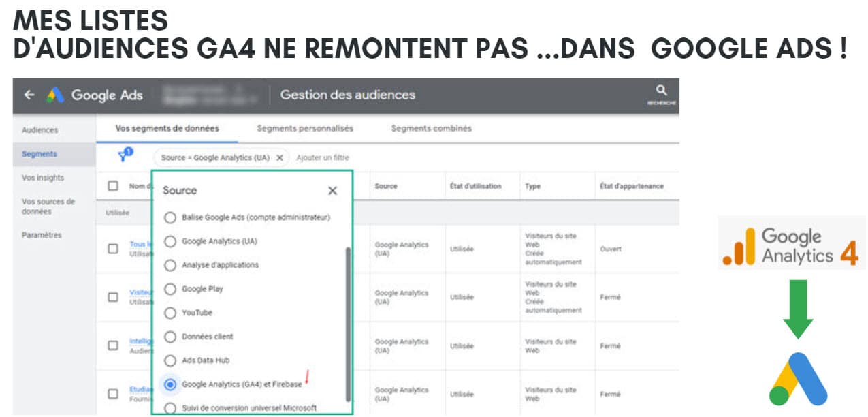
Task: Open the Intellig… segment link
Action: pyautogui.click(x=140, y=341)
